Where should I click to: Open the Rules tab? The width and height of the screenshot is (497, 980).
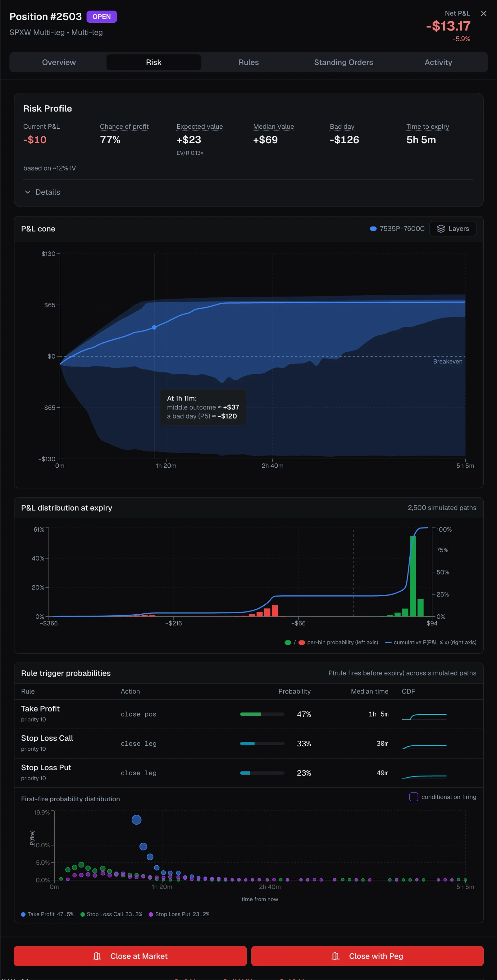(x=249, y=62)
